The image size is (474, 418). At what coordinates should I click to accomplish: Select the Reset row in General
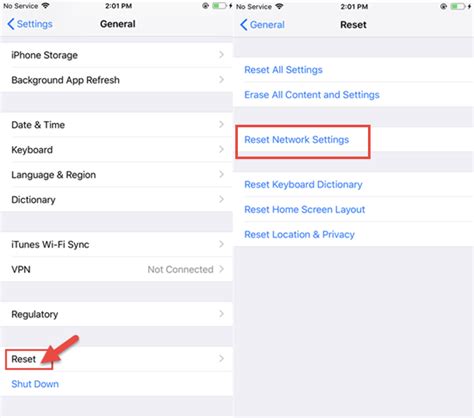116,359
